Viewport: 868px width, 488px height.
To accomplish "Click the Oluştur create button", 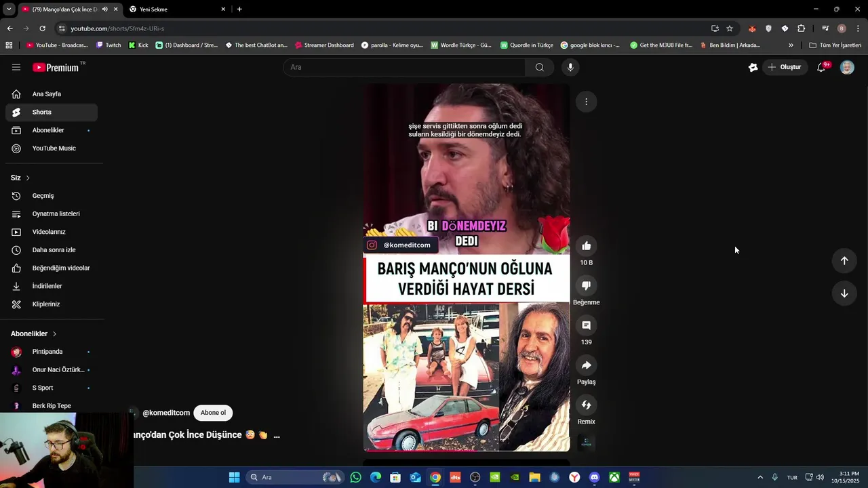I will pos(784,67).
